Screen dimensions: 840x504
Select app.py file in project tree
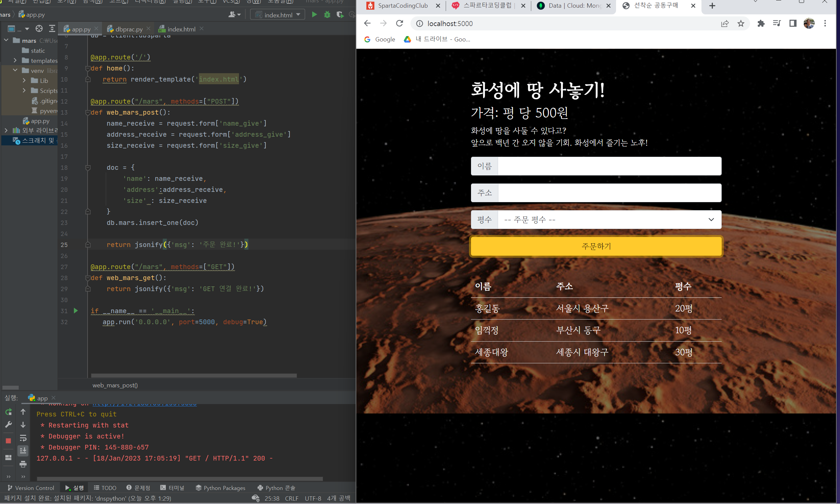(36, 121)
